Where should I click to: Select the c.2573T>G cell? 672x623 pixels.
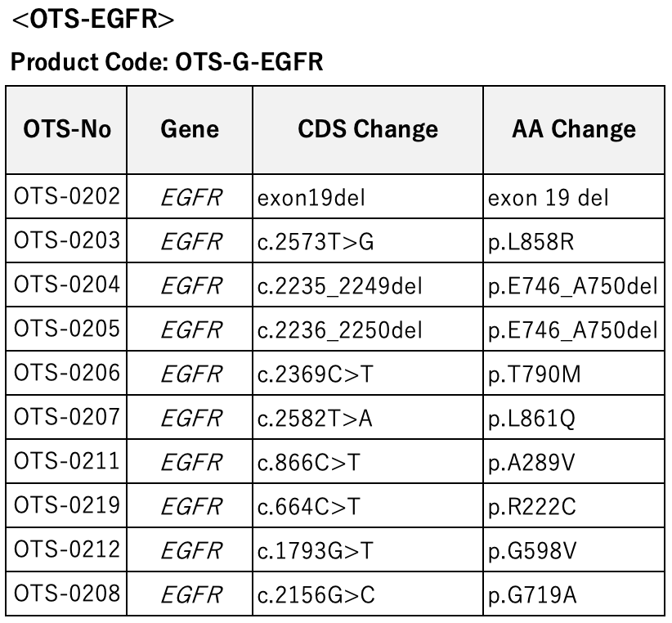click(x=368, y=241)
